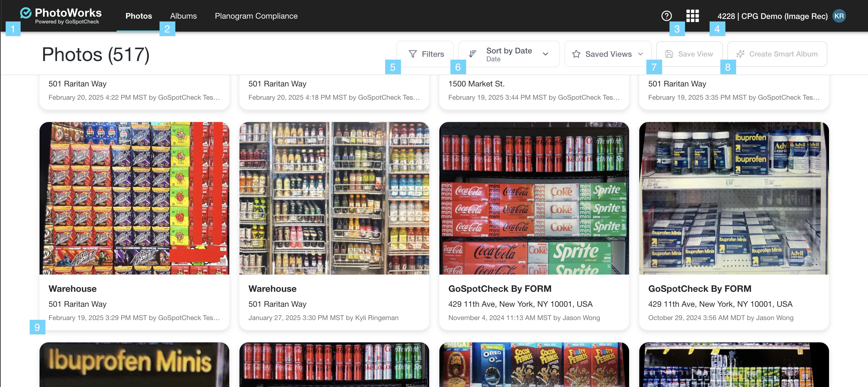Click the floppy disk icon in Save View
Viewport: 868px width, 387px height.
[x=669, y=54]
